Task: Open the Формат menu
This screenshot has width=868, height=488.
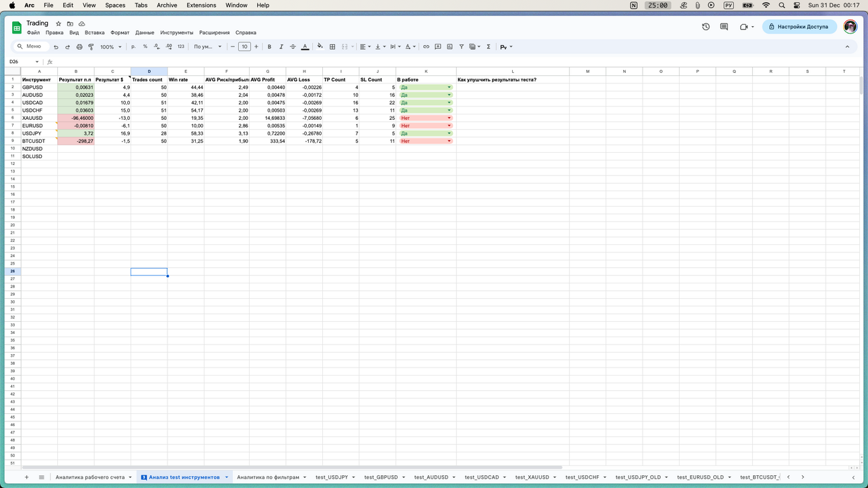Action: click(120, 32)
